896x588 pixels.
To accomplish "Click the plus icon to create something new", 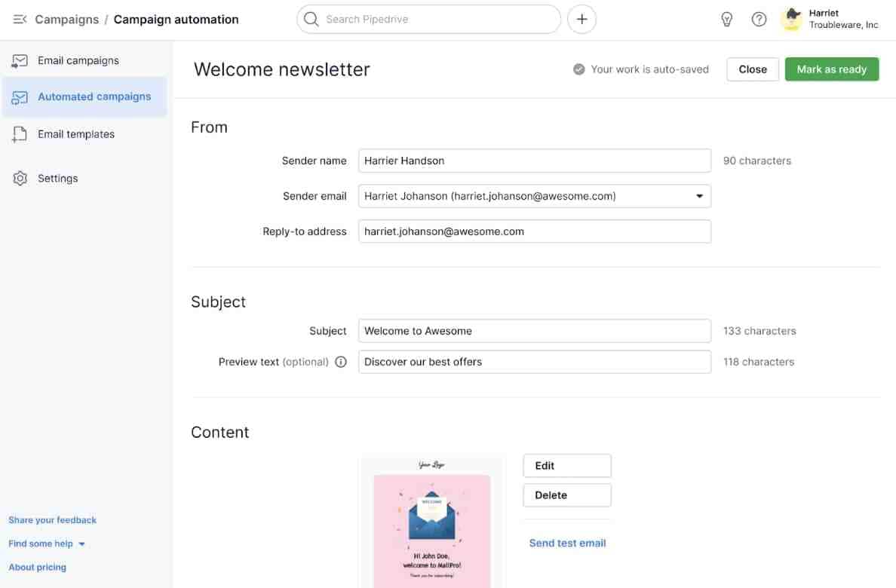I will click(x=581, y=19).
